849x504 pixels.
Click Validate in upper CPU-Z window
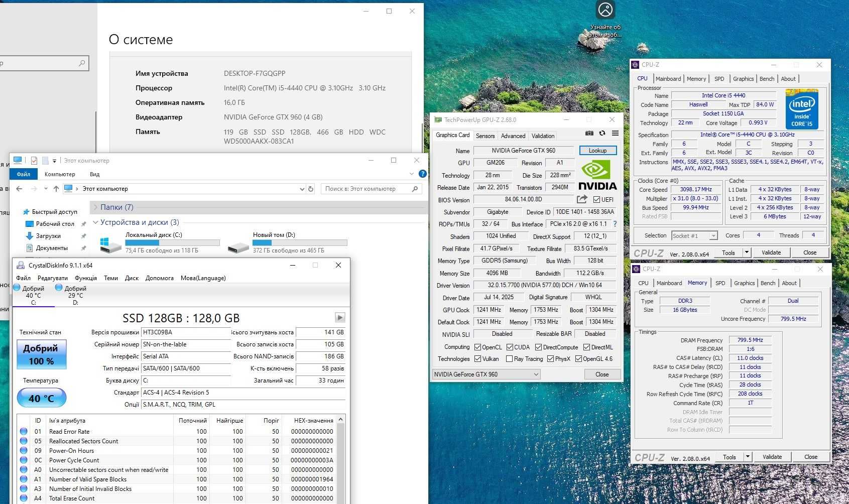[x=771, y=253]
